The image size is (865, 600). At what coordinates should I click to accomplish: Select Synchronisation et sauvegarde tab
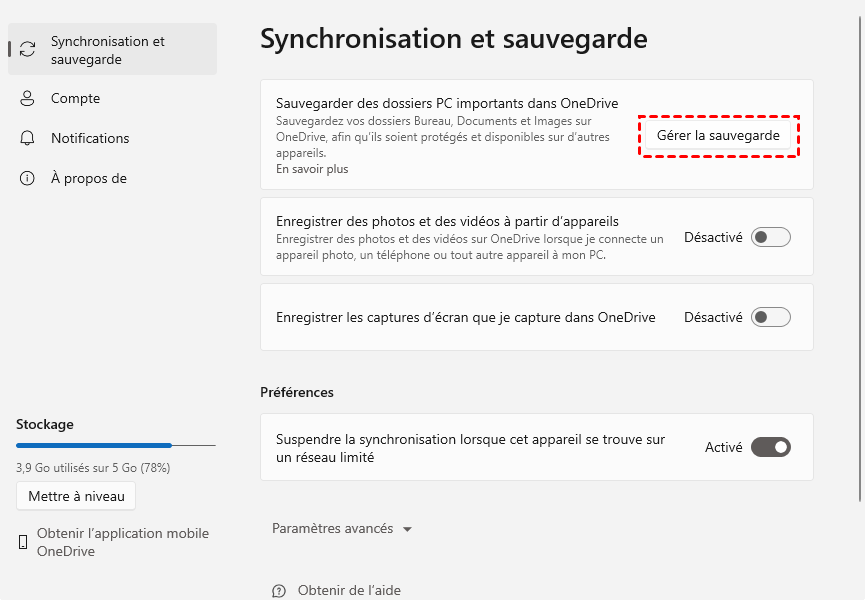coord(108,50)
